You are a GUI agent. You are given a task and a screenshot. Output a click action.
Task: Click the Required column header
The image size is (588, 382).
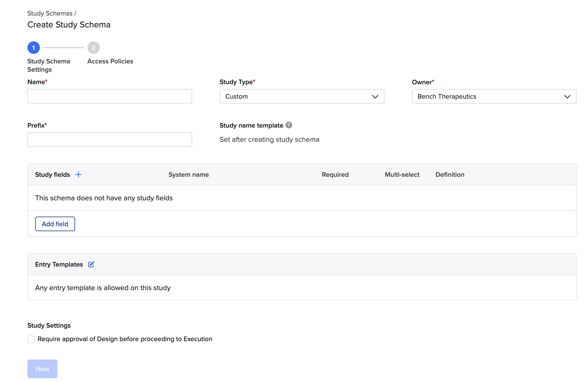tap(335, 175)
